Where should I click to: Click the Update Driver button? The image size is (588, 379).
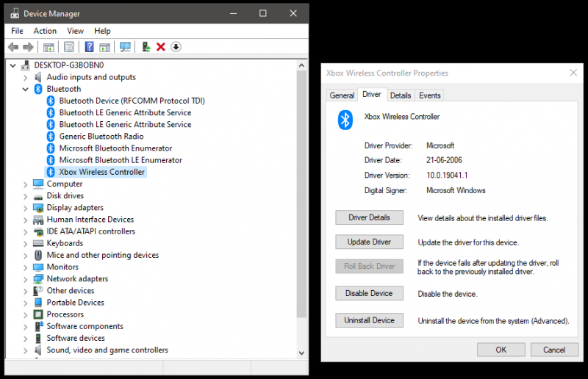(x=370, y=242)
